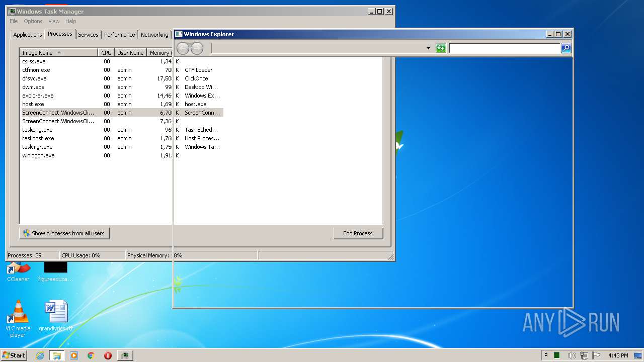
Task: Open the Internet Explorer taskbar icon
Action: 40,355
